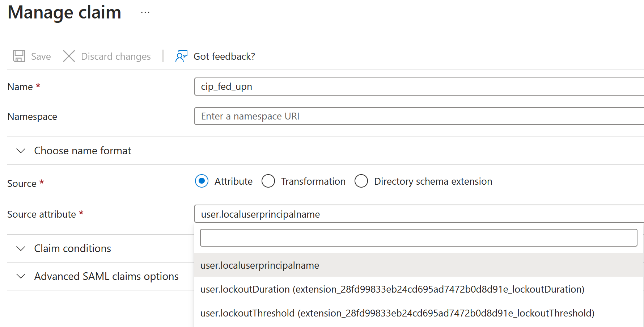Expand the Choose name format section
Image resolution: width=644 pixels, height=327 pixels.
(x=82, y=151)
